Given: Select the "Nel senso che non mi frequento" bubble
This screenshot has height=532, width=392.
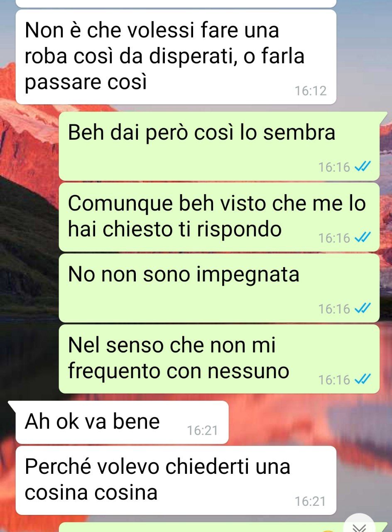Looking at the screenshot, I should 219,359.
